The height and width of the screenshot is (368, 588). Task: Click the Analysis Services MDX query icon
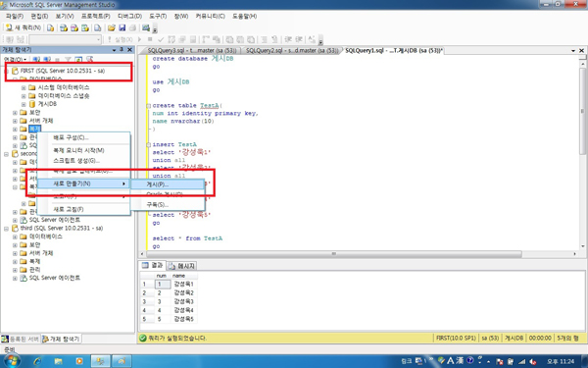(x=64, y=27)
